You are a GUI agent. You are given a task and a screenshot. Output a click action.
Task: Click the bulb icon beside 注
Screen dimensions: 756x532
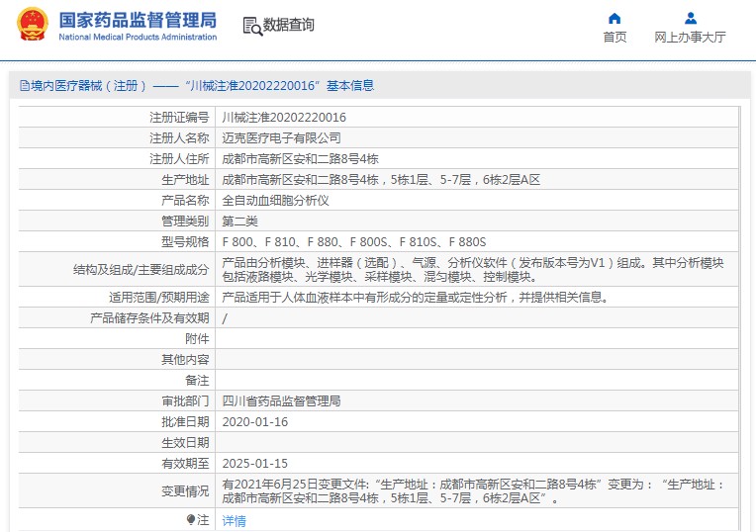pos(191,519)
